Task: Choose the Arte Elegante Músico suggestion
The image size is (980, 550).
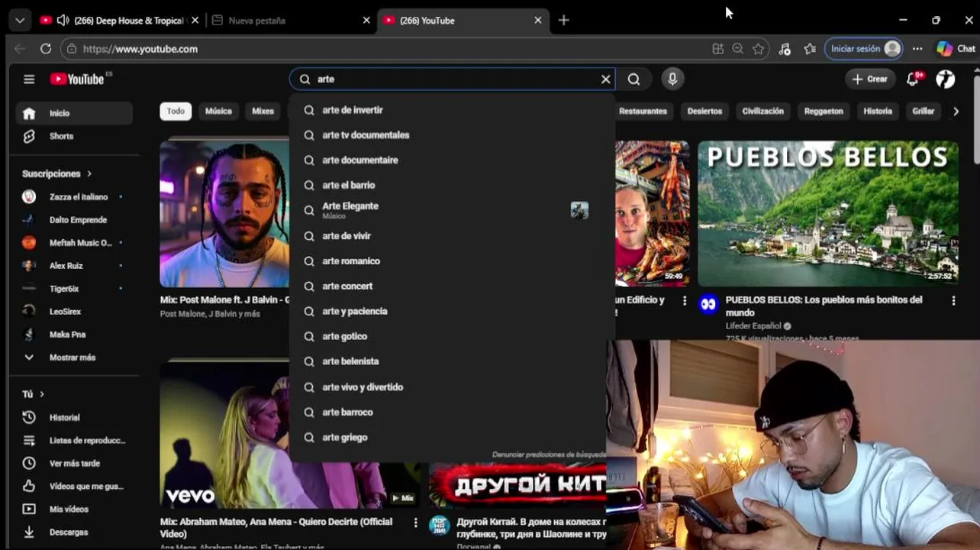Action: pos(452,211)
